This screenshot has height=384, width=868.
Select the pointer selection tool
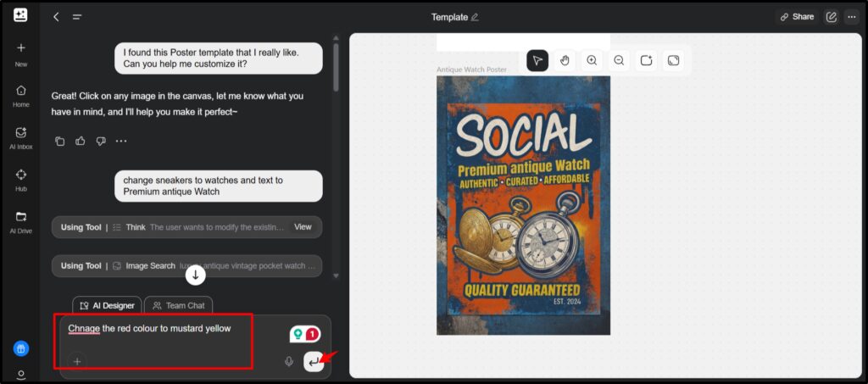pos(537,60)
